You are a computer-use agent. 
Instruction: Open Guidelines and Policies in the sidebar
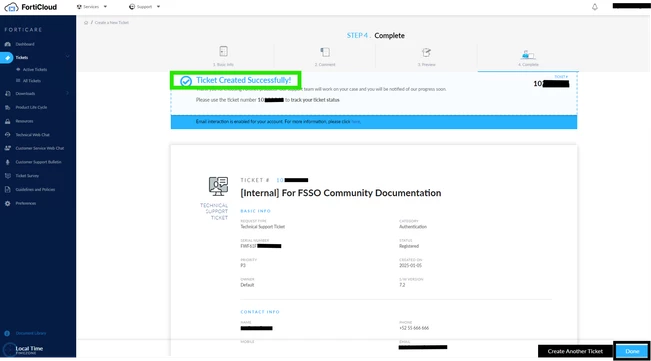[35, 189]
